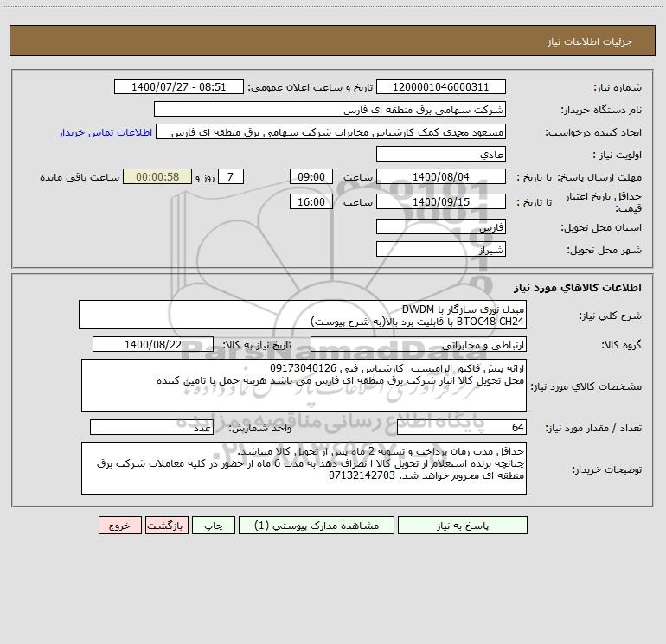Click the quantity field 64
The image size is (666, 644).
[x=462, y=427]
